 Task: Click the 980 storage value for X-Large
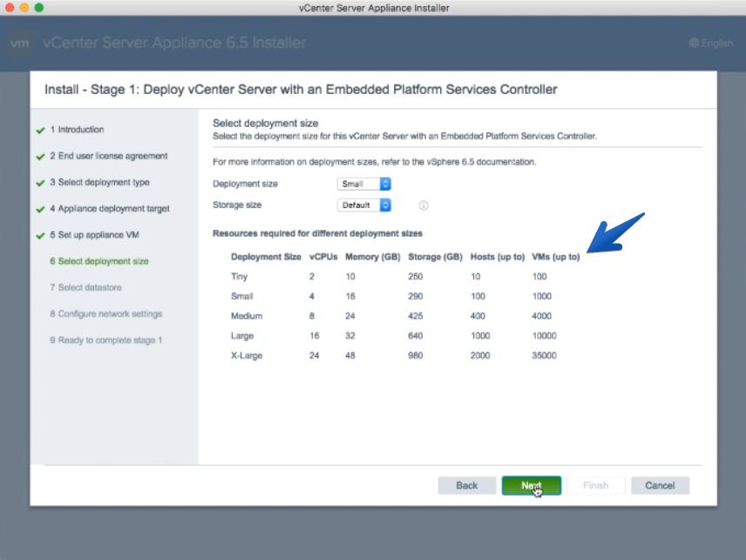(x=416, y=355)
